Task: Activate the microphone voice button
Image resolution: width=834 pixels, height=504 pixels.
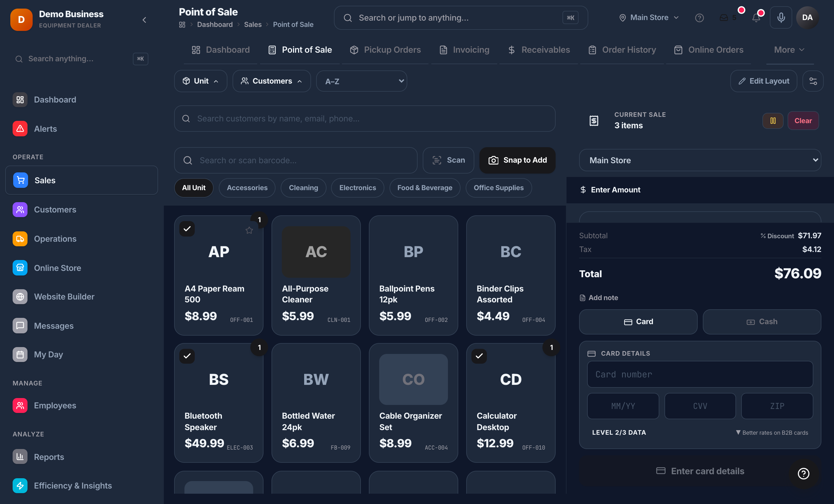Action: click(781, 17)
